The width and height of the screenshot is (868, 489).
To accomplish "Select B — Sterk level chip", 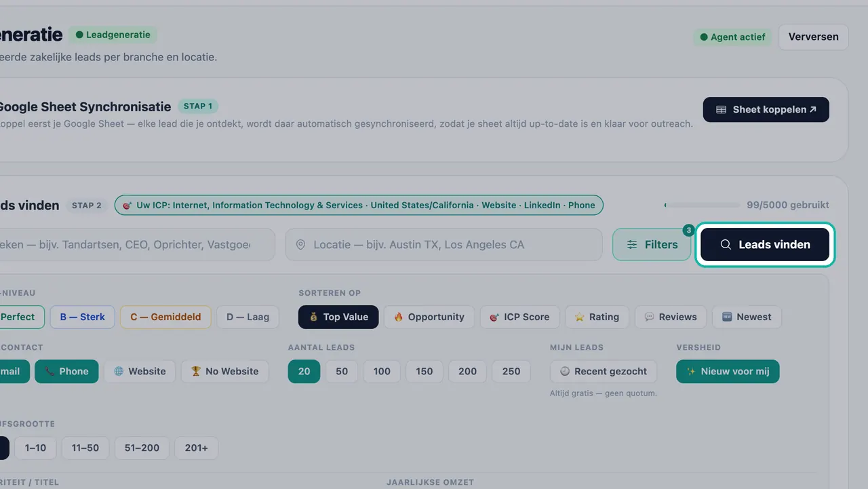I will pos(82,317).
